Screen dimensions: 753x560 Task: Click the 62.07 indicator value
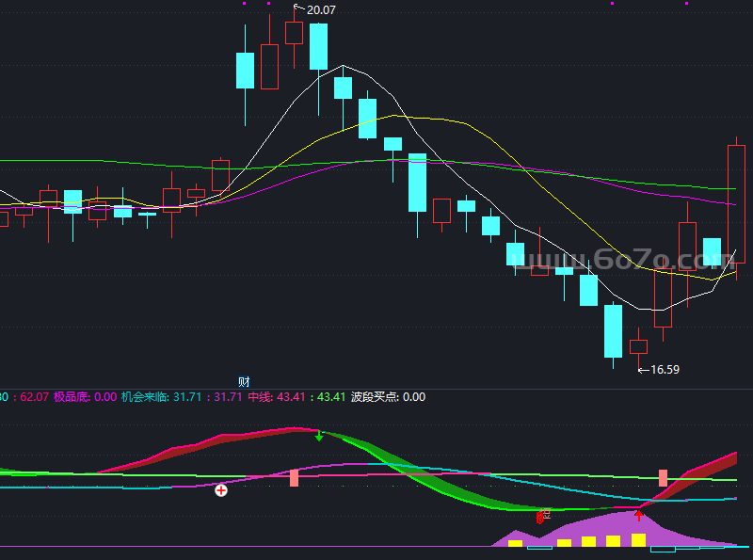[34, 397]
